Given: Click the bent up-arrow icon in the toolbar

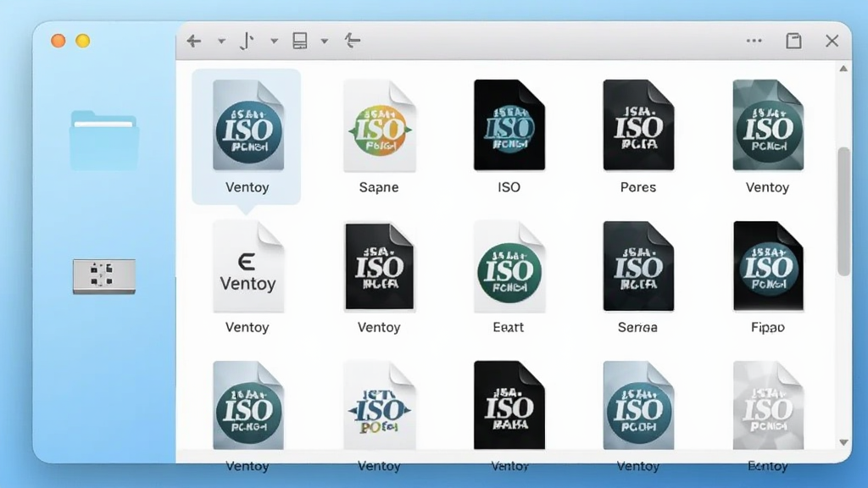Looking at the screenshot, I should pyautogui.click(x=352, y=41).
